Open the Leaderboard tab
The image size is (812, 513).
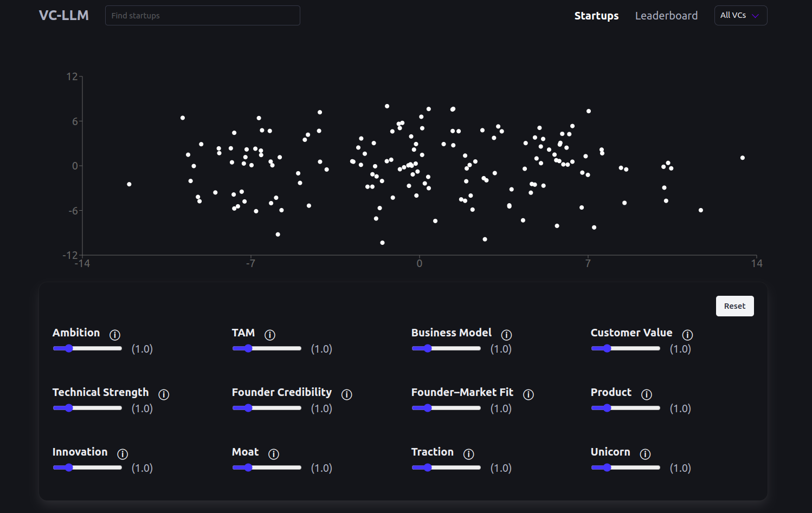pos(666,16)
